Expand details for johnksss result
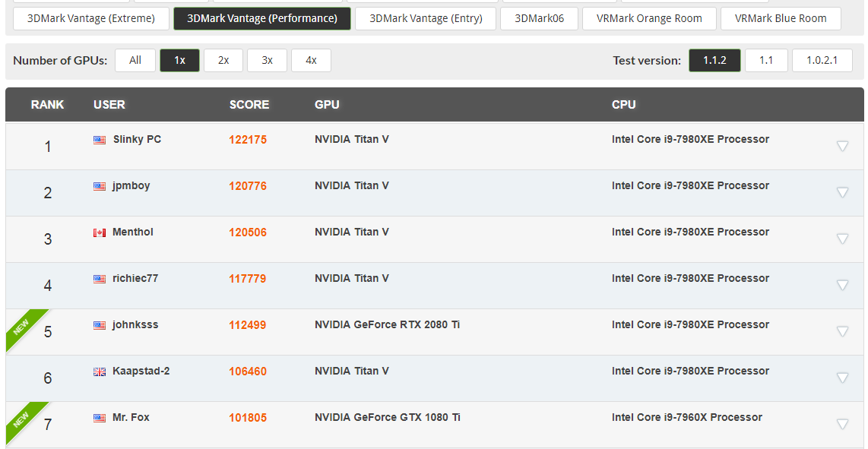The height and width of the screenshot is (449, 868). tap(842, 332)
